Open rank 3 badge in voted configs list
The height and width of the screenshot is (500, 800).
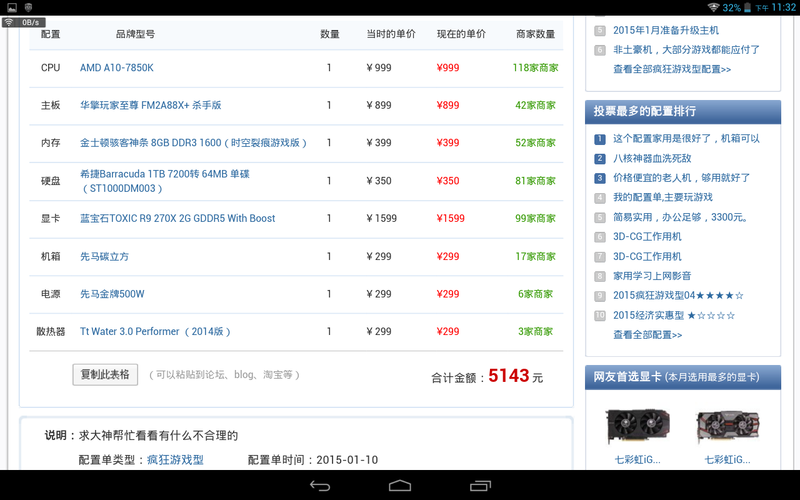(x=600, y=178)
